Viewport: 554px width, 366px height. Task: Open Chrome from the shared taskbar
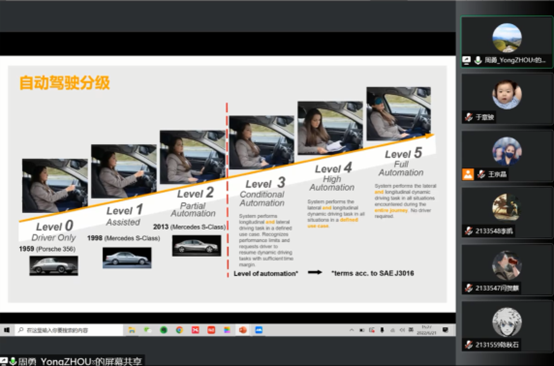coord(179,330)
